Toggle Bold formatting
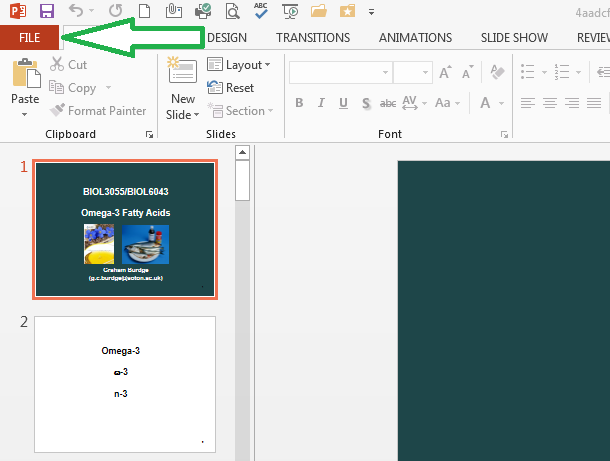Image resolution: width=610 pixels, height=461 pixels. pos(298,104)
